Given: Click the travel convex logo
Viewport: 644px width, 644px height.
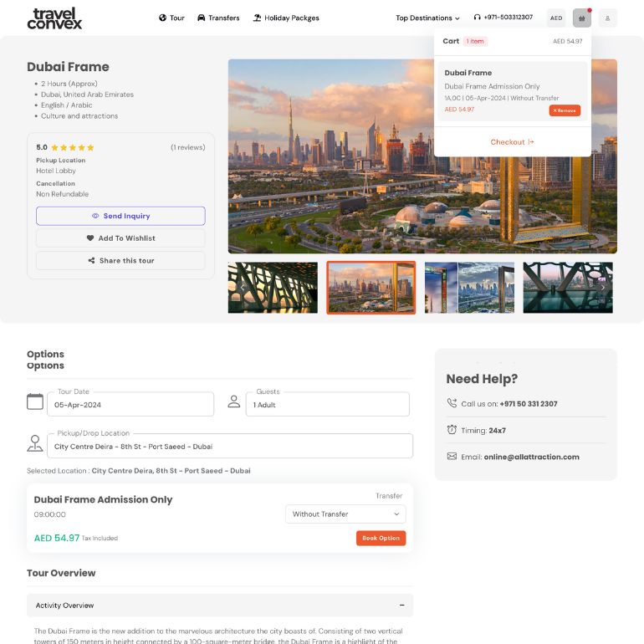Looking at the screenshot, I should click(x=54, y=18).
